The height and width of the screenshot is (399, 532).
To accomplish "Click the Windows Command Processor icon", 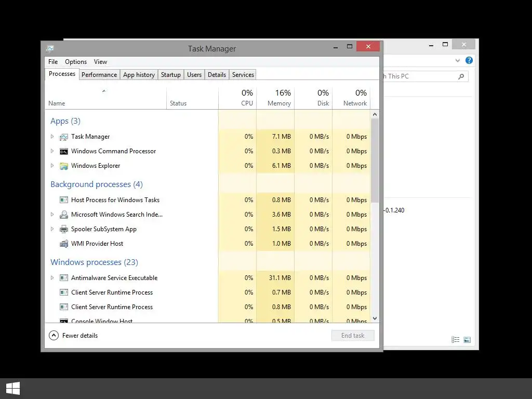I will pyautogui.click(x=64, y=151).
